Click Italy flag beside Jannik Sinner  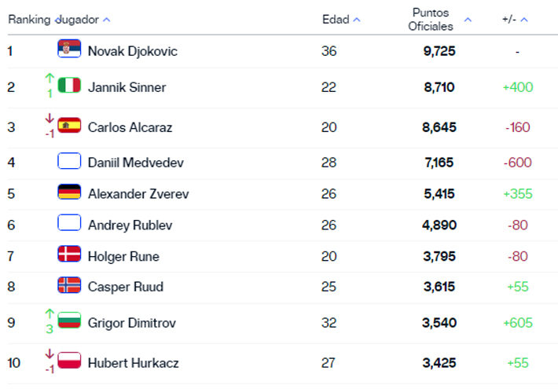click(x=69, y=86)
